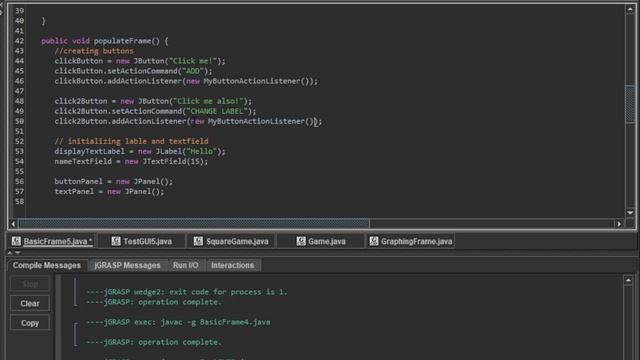
Task: Click the editor horizontal scrollbar right arrow
Action: coord(620,223)
